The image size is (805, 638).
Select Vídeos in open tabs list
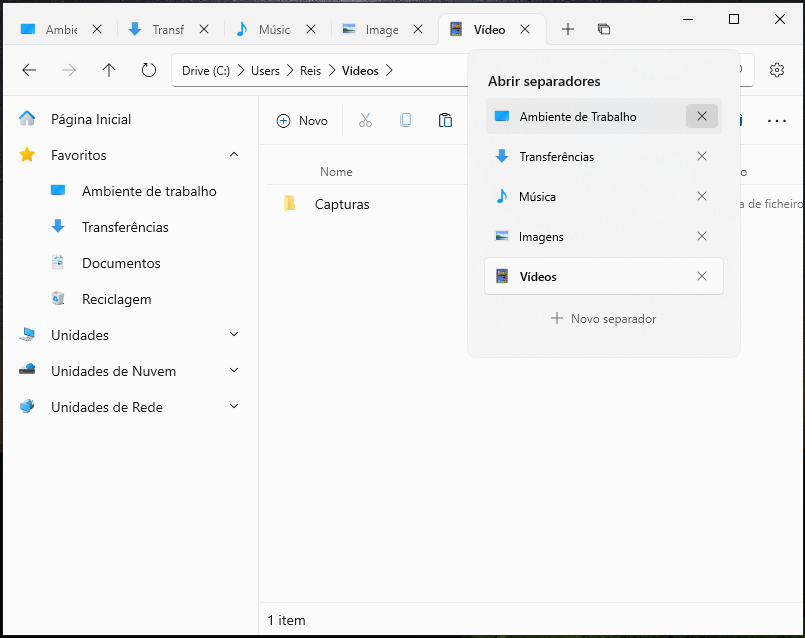click(604, 277)
